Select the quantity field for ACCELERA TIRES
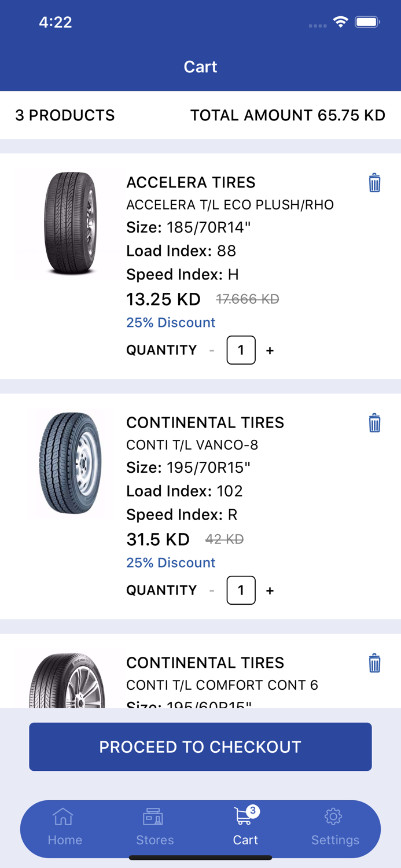Viewport: 401px width, 868px height. click(x=241, y=350)
